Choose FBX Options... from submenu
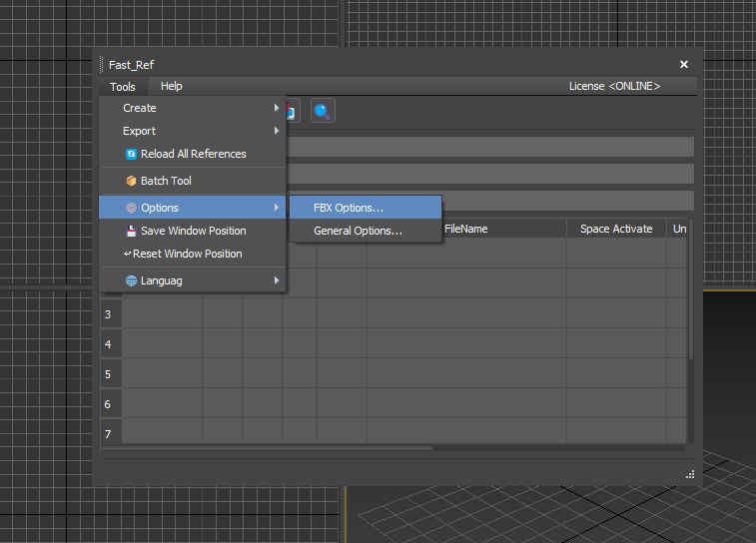 (349, 208)
